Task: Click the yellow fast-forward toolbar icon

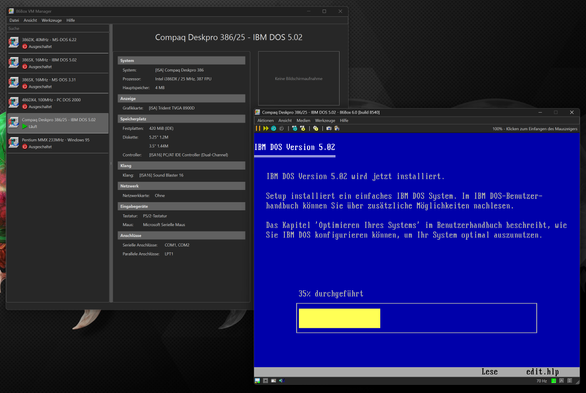Action: coord(266,129)
